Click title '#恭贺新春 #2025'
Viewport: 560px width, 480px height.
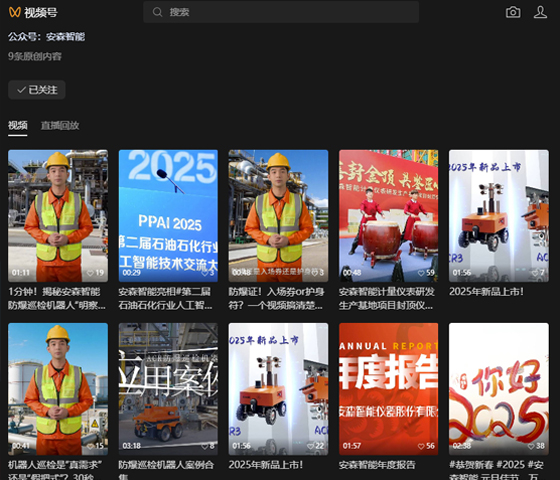click(x=496, y=470)
